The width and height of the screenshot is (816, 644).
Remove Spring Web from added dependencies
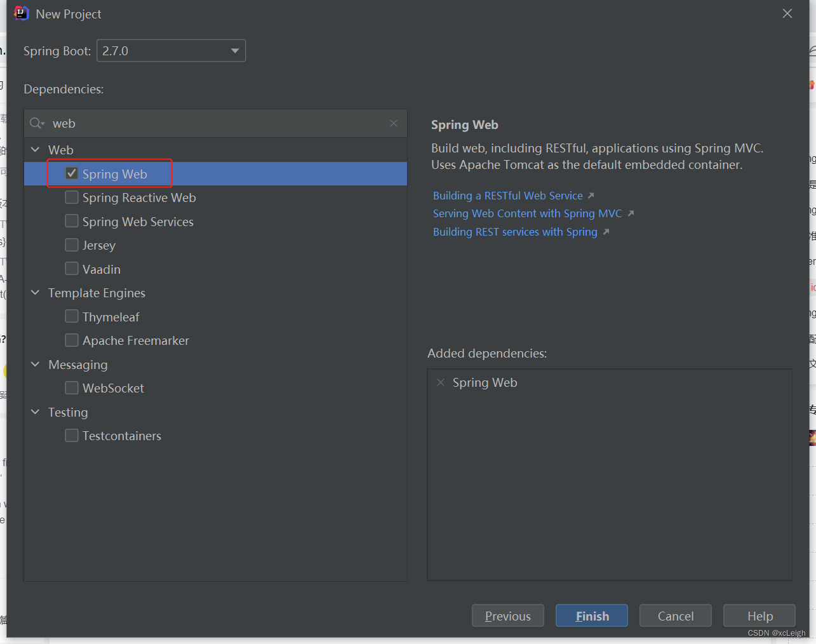tap(441, 382)
